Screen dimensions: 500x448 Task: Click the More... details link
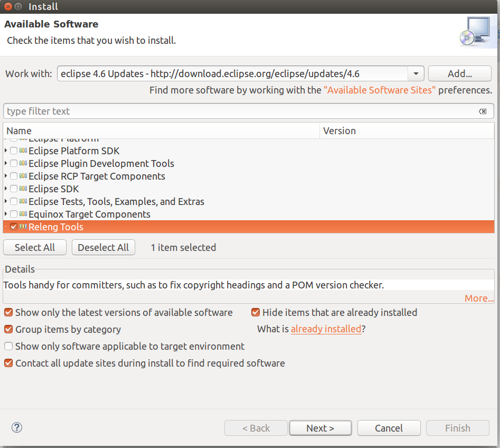click(479, 298)
